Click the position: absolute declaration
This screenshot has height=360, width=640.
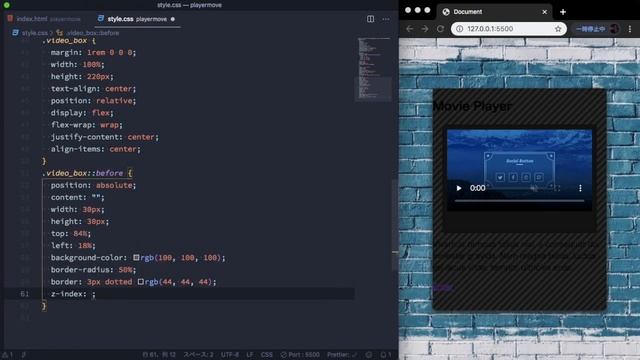pos(93,185)
